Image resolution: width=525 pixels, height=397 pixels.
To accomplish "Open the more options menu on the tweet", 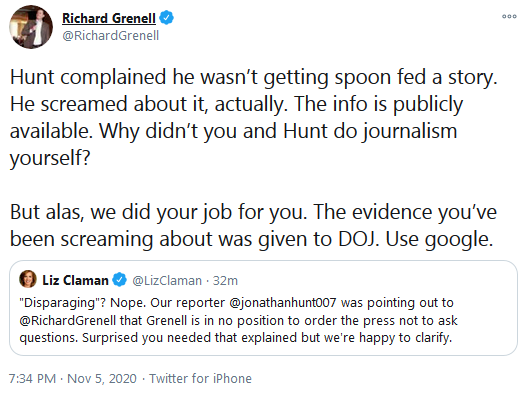I will point(509,16).
